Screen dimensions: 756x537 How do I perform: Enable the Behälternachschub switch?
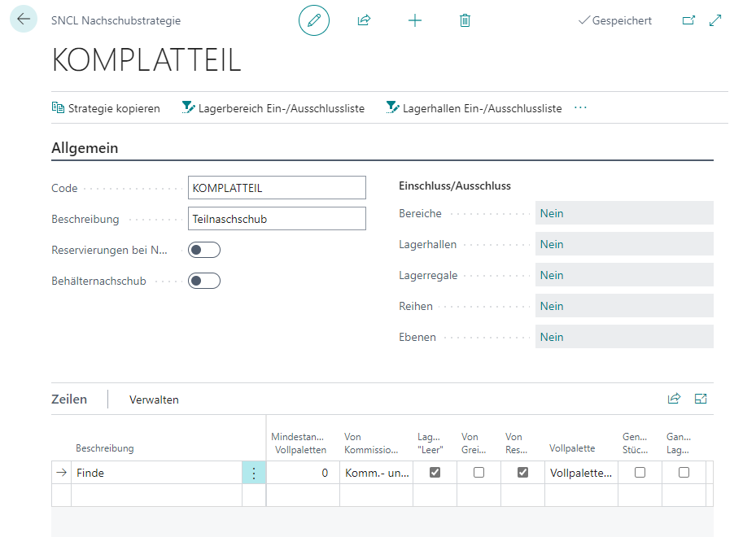coord(203,281)
